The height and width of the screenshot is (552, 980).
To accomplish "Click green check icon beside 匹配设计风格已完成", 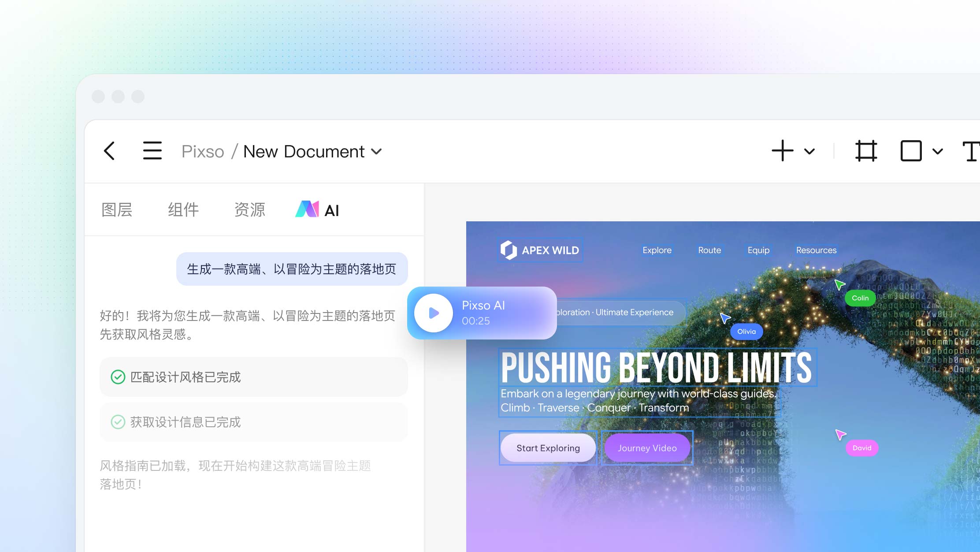I will 118,377.
